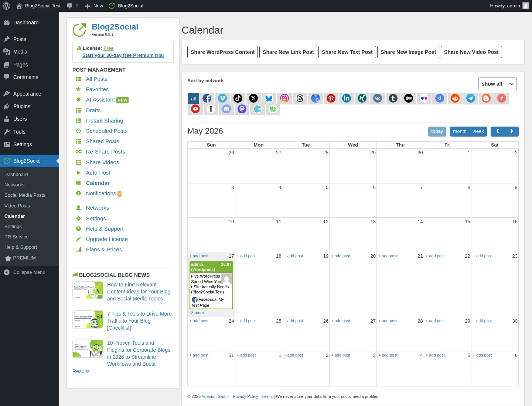Open All Posts in Post Management
The width and height of the screenshot is (532, 406).
[x=97, y=79]
